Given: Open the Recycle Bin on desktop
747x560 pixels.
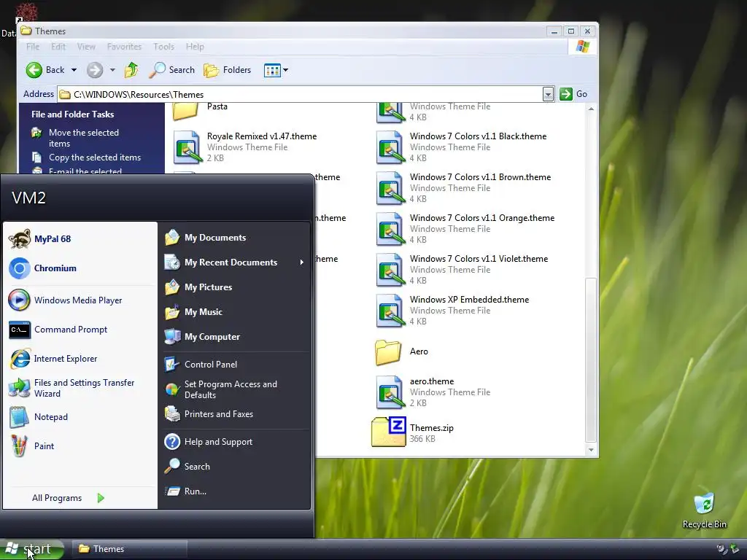Looking at the screenshot, I should (704, 510).
